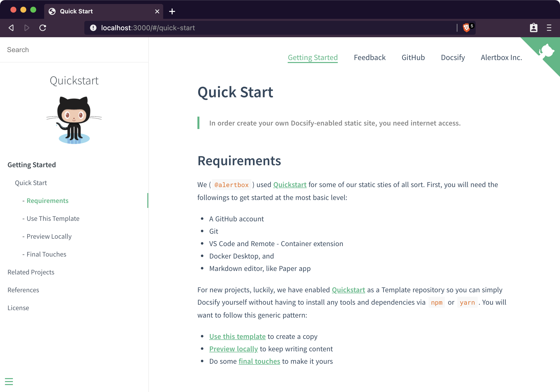The width and height of the screenshot is (560, 392).
Task: Open the browser menu button
Action: point(549,28)
